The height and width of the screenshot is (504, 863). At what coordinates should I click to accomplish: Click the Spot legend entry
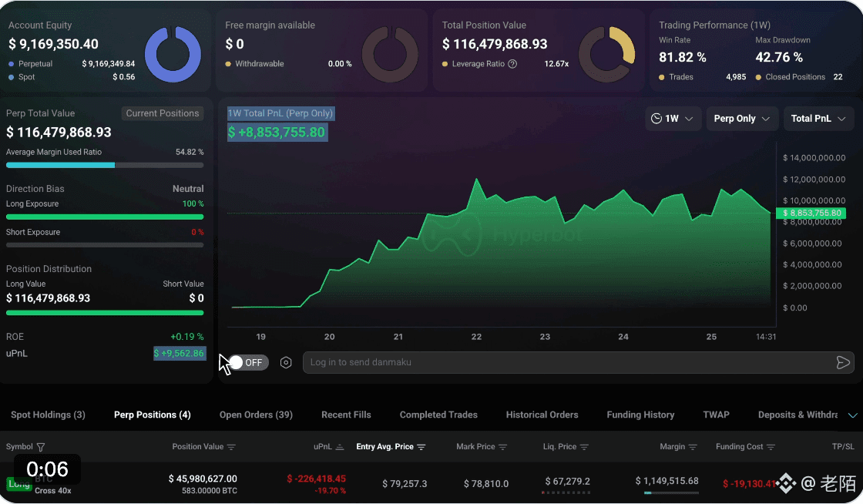(72, 77)
